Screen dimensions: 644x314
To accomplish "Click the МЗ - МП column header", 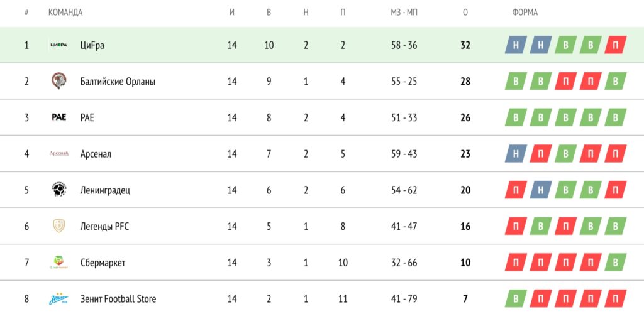I will [403, 13].
